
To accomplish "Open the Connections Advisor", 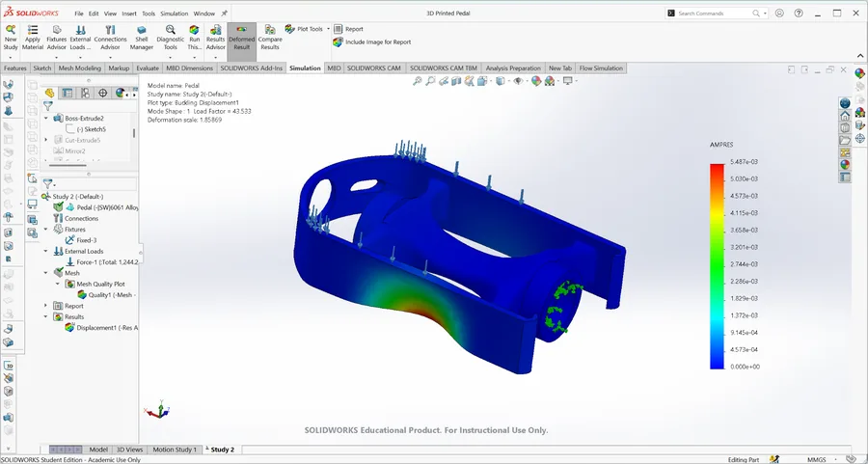I will (110, 38).
